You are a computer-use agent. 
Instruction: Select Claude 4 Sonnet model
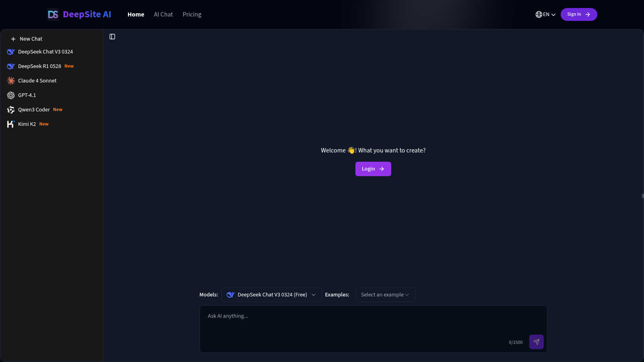(x=37, y=81)
